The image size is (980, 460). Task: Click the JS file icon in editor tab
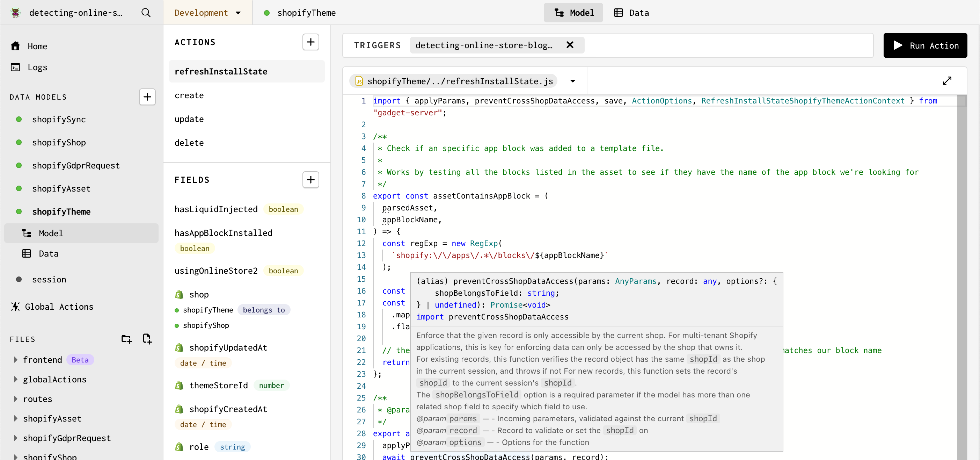tap(359, 81)
